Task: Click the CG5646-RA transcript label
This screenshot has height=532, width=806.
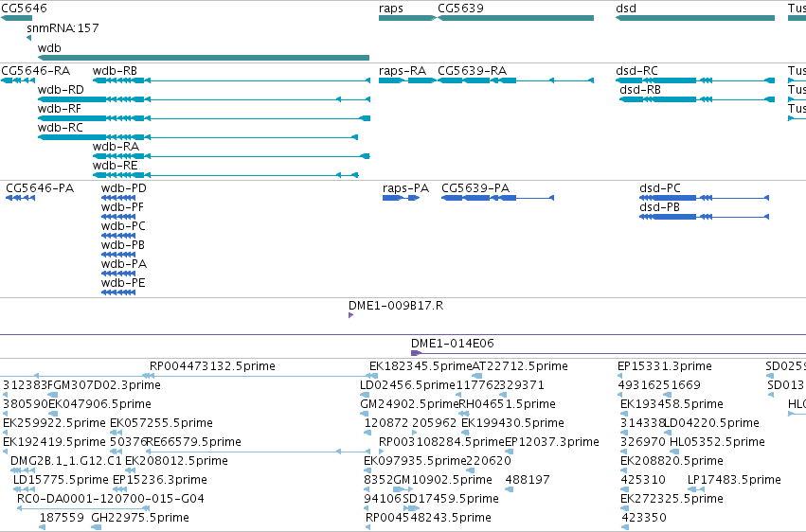Action: pyautogui.click(x=35, y=71)
